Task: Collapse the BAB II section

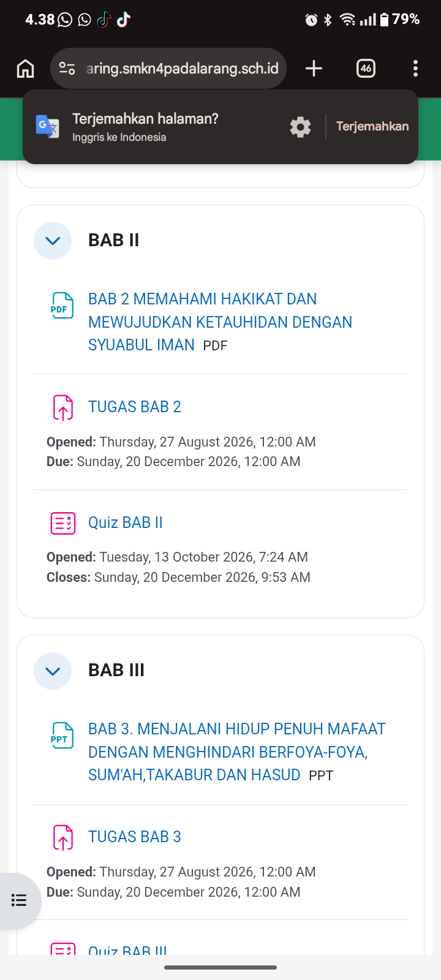Action: 53,241
